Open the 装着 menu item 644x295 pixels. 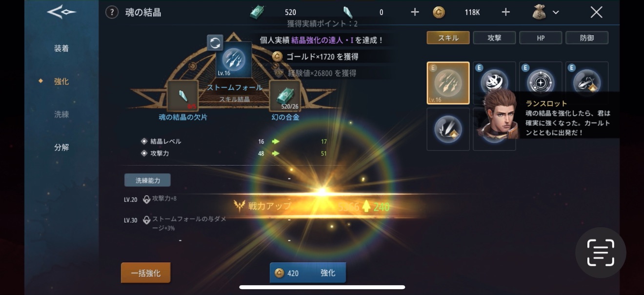61,48
